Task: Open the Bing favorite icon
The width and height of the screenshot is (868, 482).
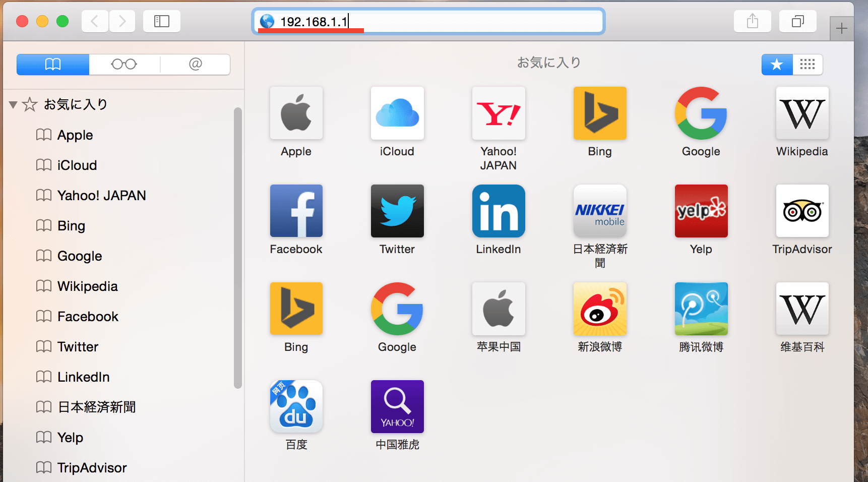Action: 599,113
